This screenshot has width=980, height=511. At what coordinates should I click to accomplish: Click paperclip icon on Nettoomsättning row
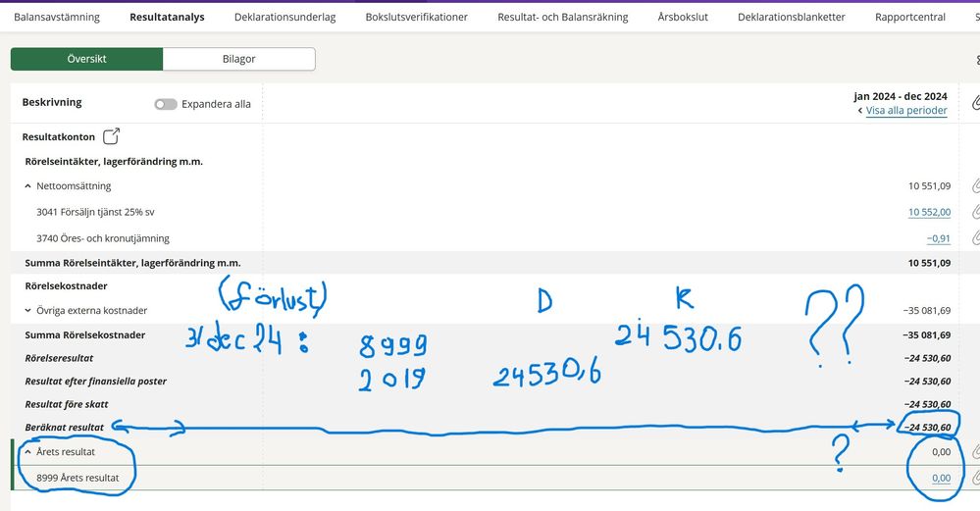(975, 185)
